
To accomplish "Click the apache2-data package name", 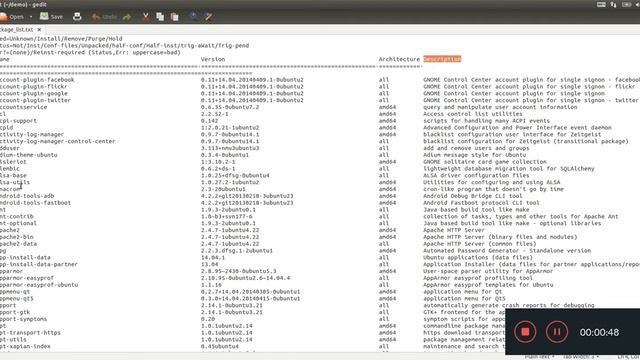I will click(x=18, y=244).
